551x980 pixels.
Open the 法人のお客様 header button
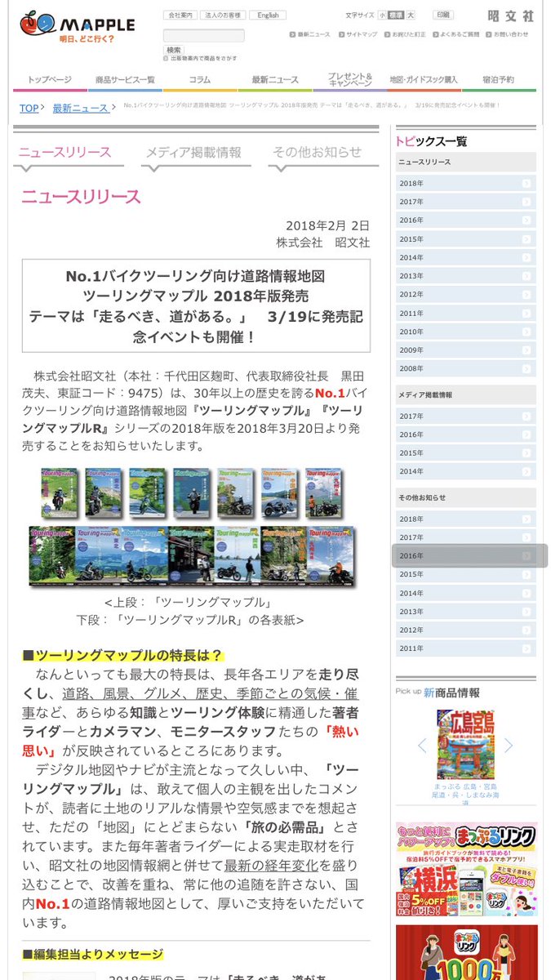point(224,15)
